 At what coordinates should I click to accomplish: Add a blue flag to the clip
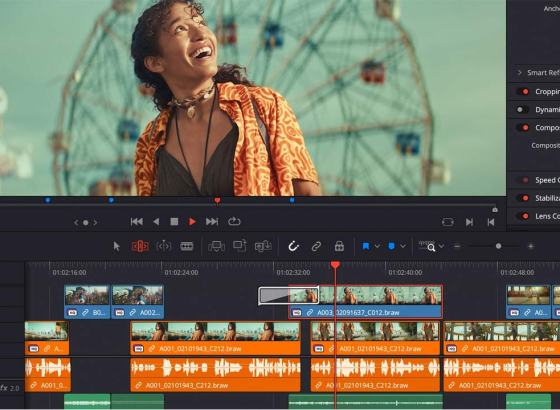(x=366, y=246)
